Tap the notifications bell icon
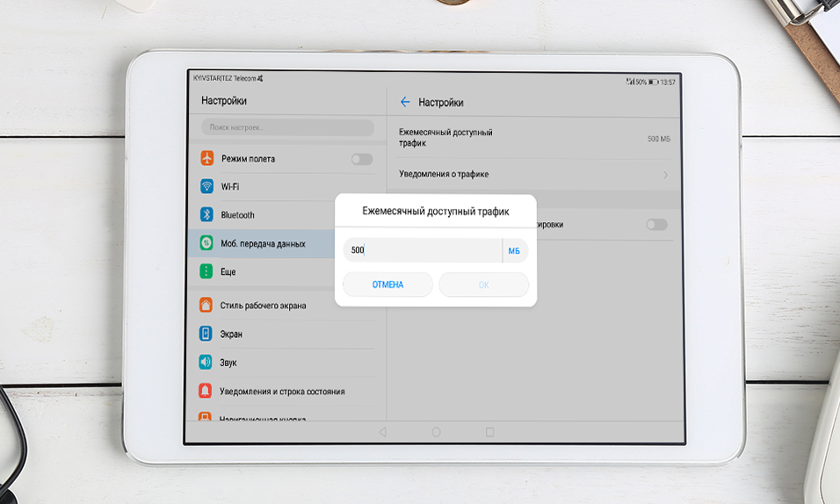840x504 pixels. pos(206,391)
